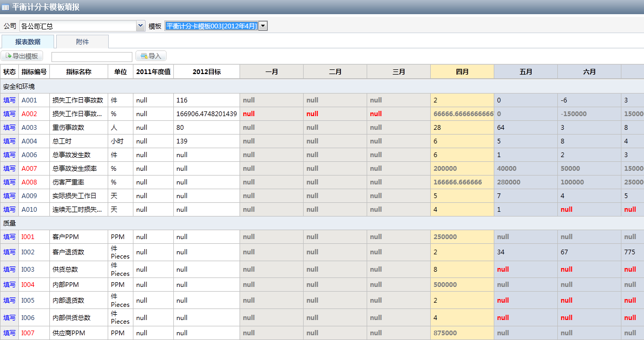The image size is (644, 340).
Task: Switch to the 附件 tab
Action: 82,42
